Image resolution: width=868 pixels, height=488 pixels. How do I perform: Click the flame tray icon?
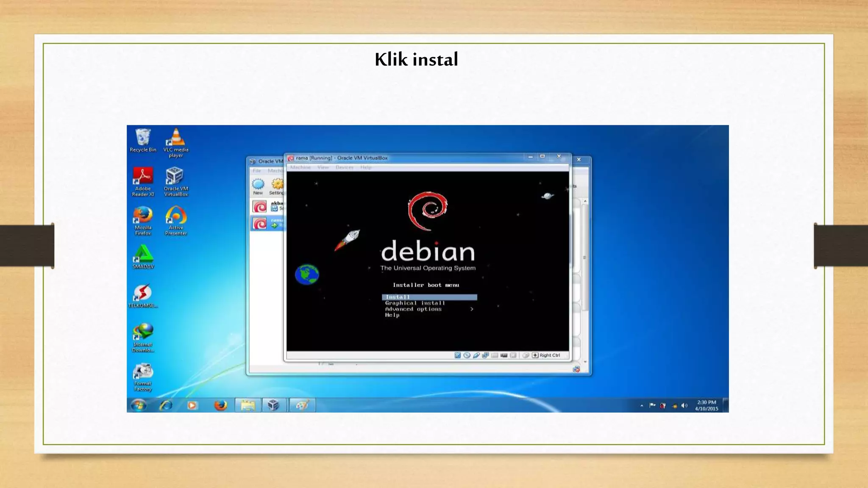pyautogui.click(x=674, y=406)
